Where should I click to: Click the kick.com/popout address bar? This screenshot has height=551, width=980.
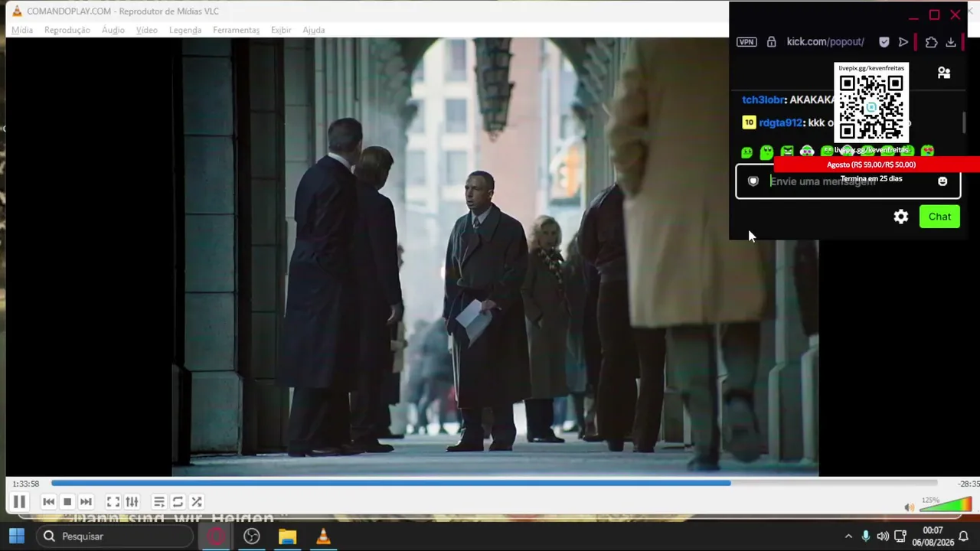click(x=825, y=42)
